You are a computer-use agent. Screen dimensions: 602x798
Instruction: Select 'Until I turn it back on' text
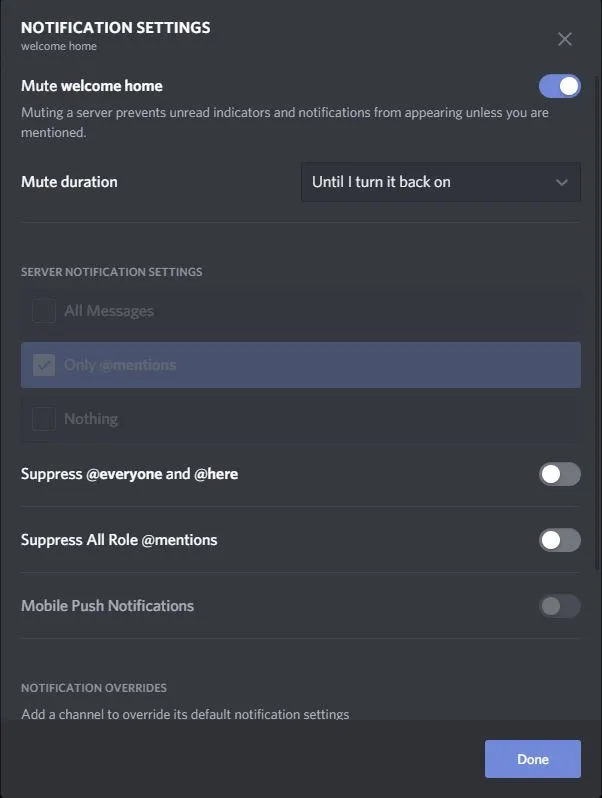click(381, 182)
